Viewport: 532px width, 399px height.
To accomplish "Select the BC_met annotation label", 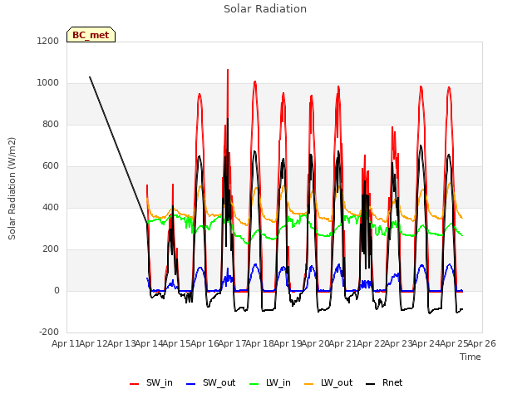I will tap(91, 35).
